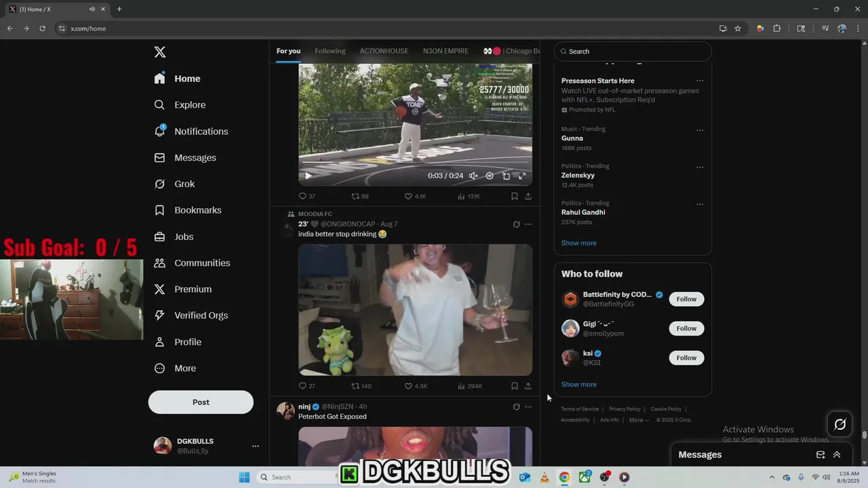Play the basketball video
This screenshot has height=488, width=868.
click(x=308, y=176)
